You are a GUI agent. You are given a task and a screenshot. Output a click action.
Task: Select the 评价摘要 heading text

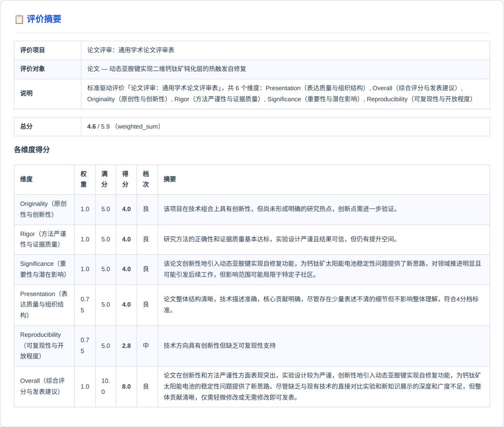[x=44, y=19]
